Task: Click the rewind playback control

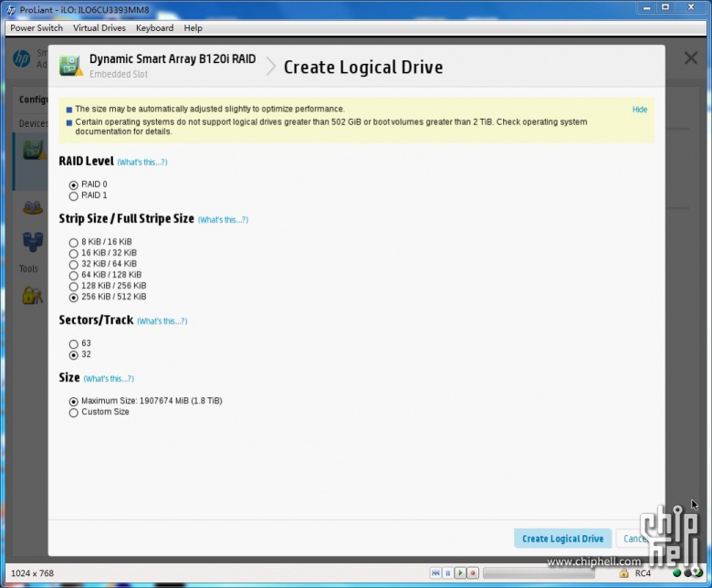Action: [435, 573]
